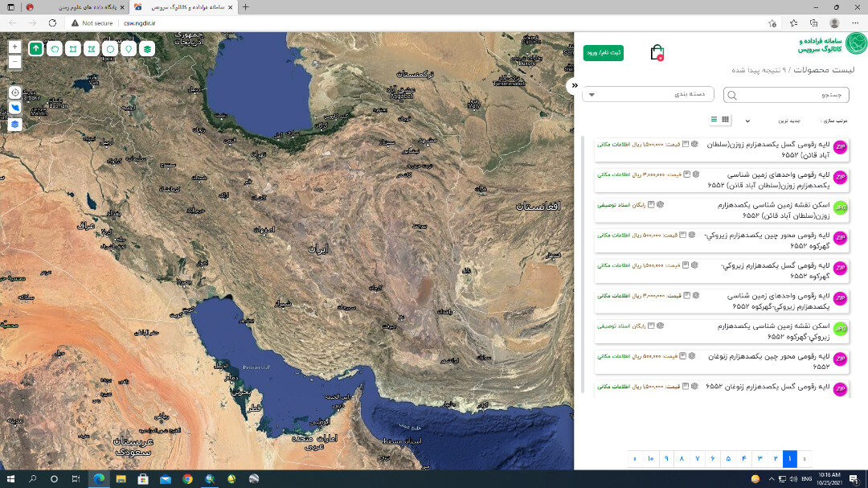This screenshot has height=488, width=868.
Task: Open the green layers stack tool
Action: 148,49
